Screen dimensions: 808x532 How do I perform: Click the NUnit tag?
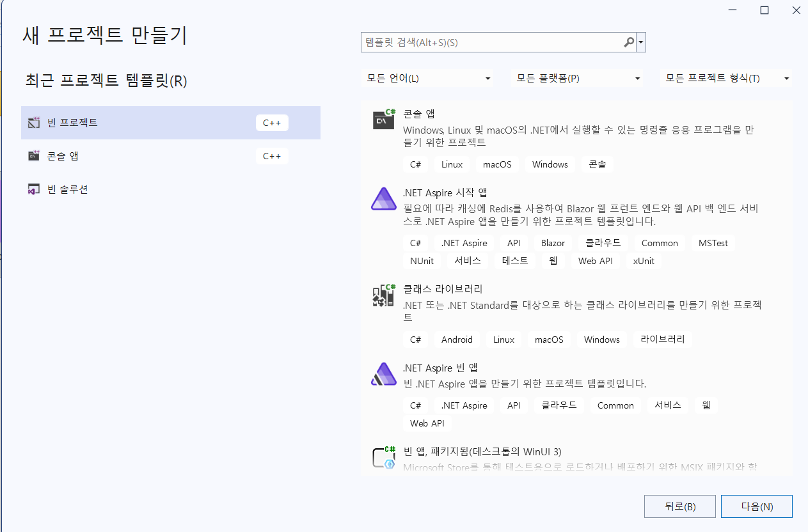422,261
